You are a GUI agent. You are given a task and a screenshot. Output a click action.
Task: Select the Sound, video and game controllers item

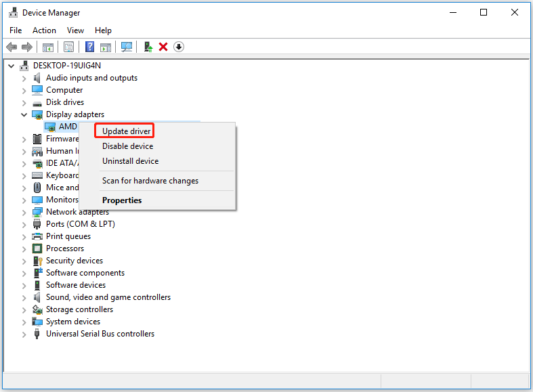coord(108,297)
